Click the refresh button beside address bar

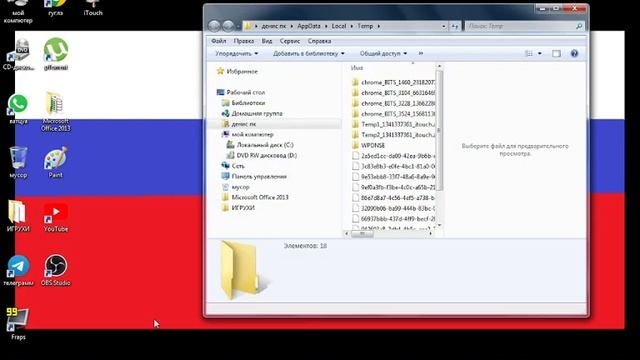click(x=455, y=26)
